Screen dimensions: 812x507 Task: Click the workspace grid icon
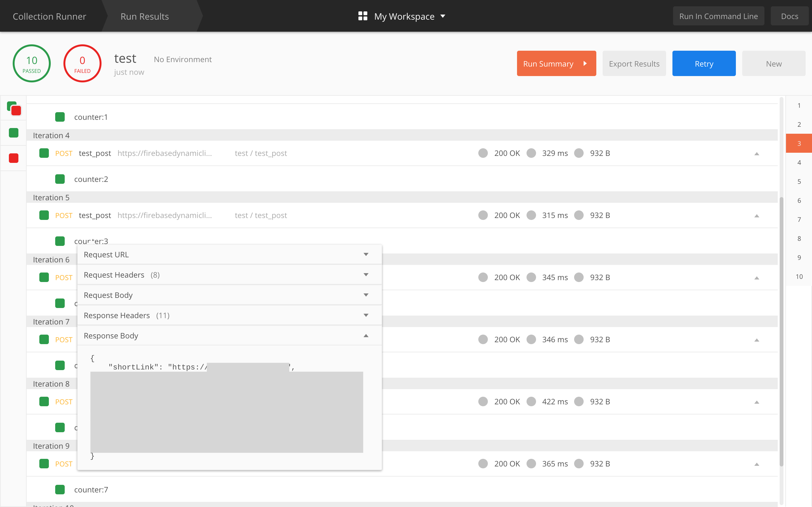[x=363, y=16]
